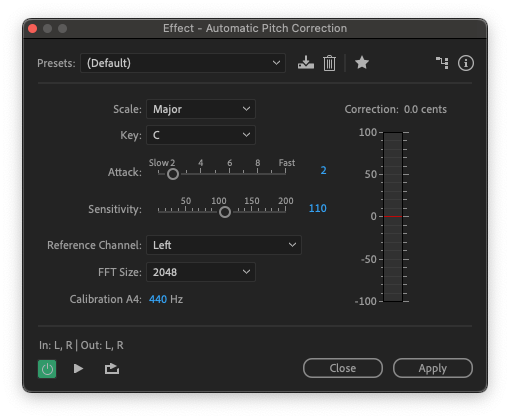
Task: Toggle the green effect power state button
Action: (47, 369)
